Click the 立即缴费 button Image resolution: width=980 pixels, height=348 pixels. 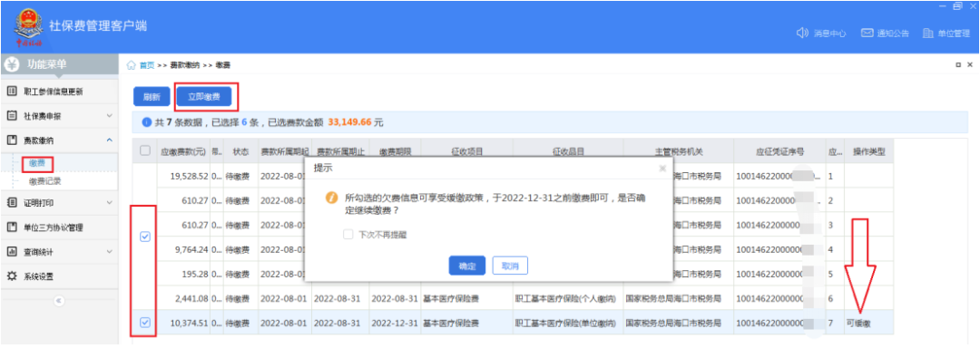[x=205, y=97]
